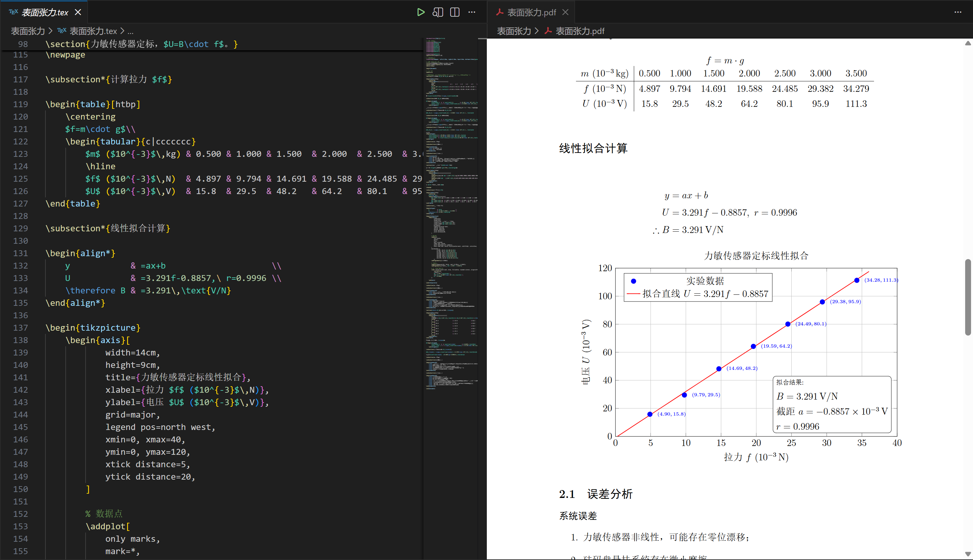Click the red PDF icon on the 表面张力.pdf tab
This screenshot has height=560, width=973.
pyautogui.click(x=499, y=12)
